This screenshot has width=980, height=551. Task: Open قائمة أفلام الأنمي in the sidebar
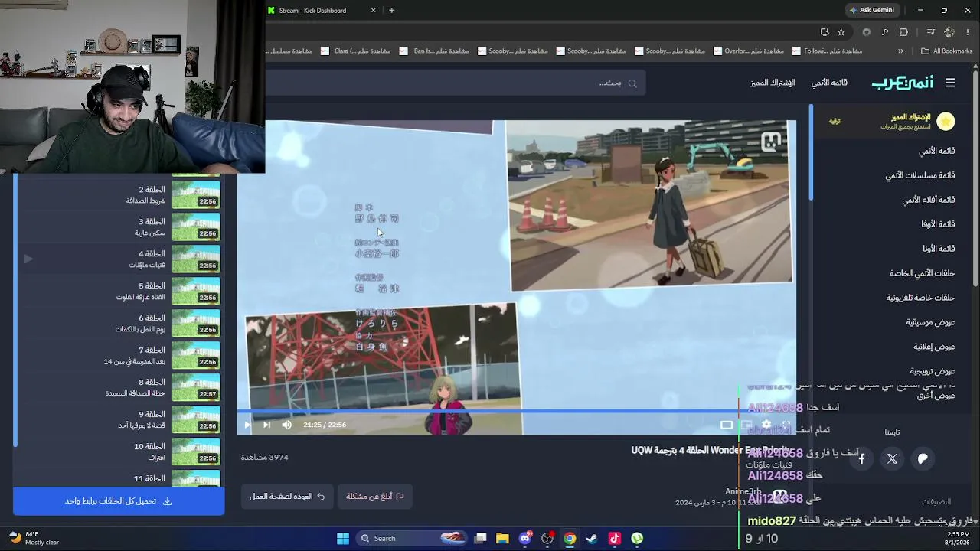click(929, 200)
